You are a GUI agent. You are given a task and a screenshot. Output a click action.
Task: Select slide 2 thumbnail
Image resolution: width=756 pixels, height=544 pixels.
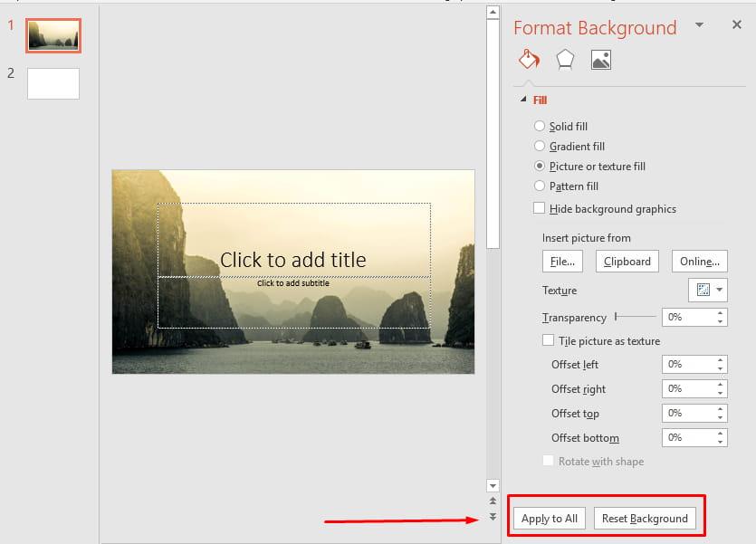click(x=53, y=83)
